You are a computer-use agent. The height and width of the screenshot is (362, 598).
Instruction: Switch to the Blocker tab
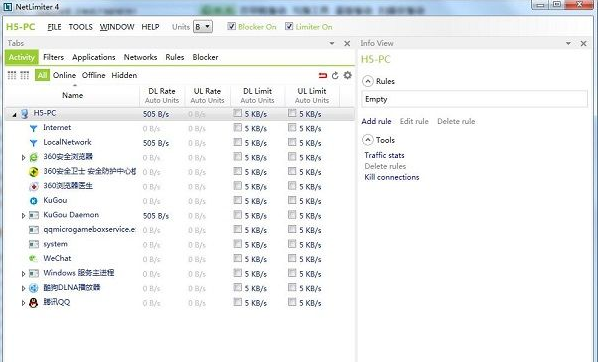click(205, 57)
